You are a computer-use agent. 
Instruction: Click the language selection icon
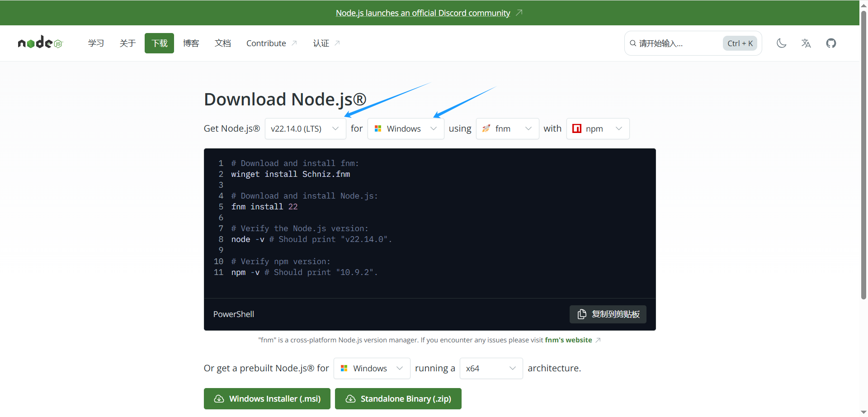tap(806, 43)
